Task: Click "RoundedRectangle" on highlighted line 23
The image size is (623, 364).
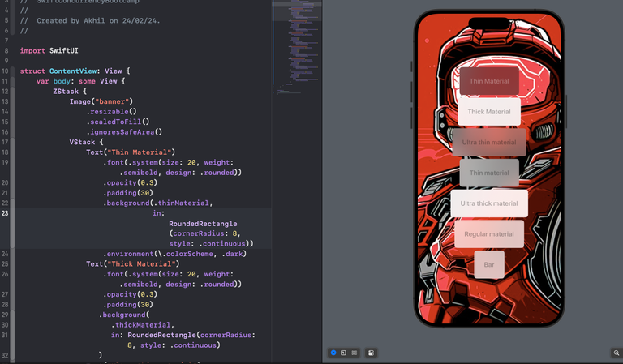Action: [x=203, y=224]
